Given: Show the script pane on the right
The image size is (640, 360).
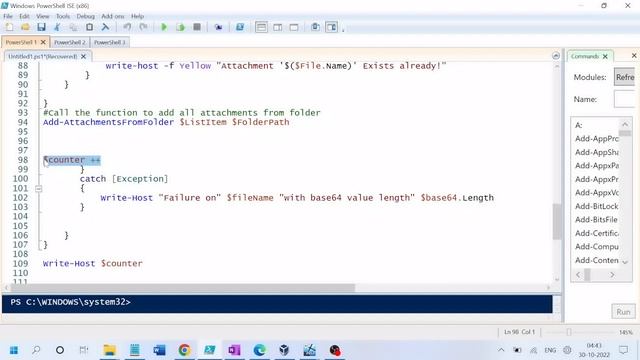Looking at the screenshot, I should (x=278, y=27).
